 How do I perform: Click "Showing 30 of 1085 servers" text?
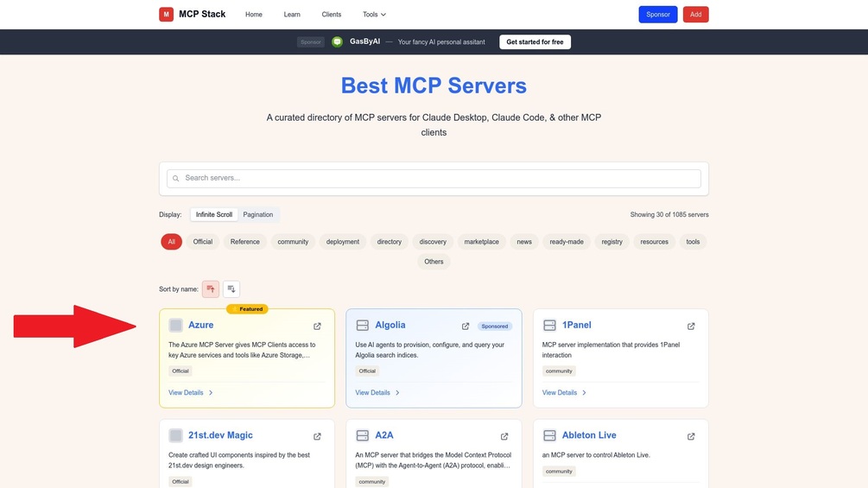coord(668,215)
